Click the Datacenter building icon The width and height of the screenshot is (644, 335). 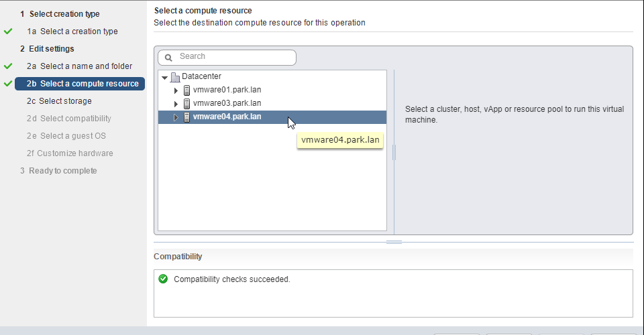[x=175, y=76]
